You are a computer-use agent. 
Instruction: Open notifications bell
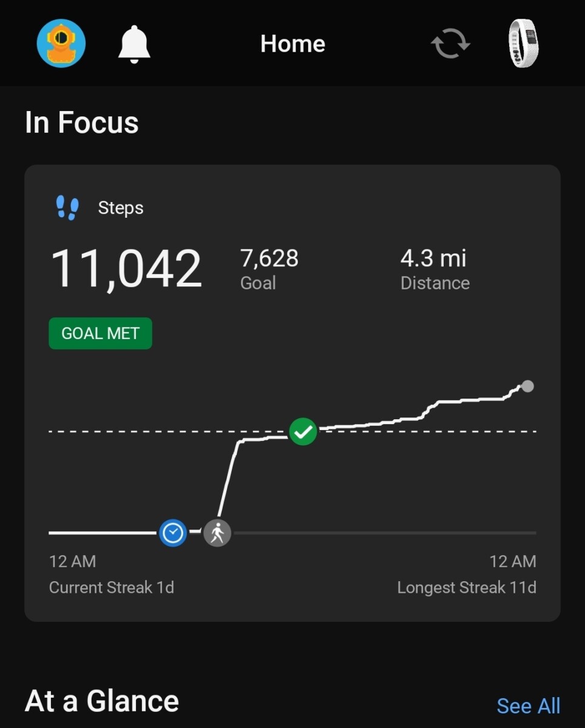(134, 44)
